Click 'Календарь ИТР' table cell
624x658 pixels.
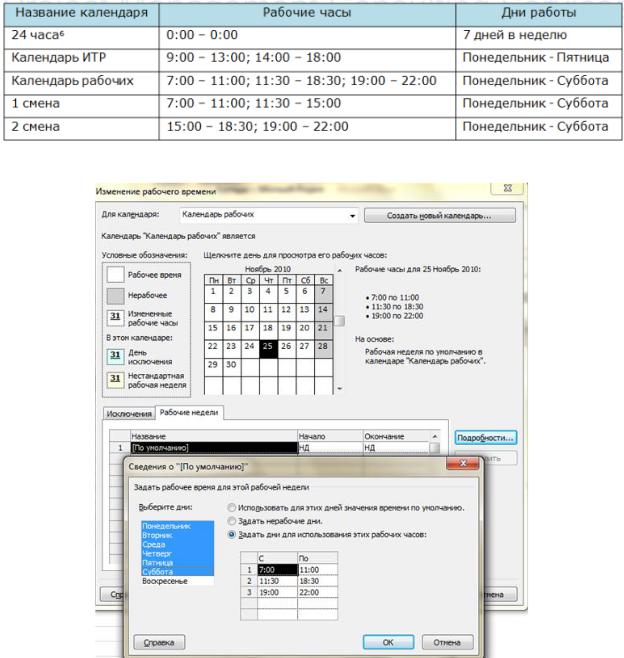click(81, 58)
